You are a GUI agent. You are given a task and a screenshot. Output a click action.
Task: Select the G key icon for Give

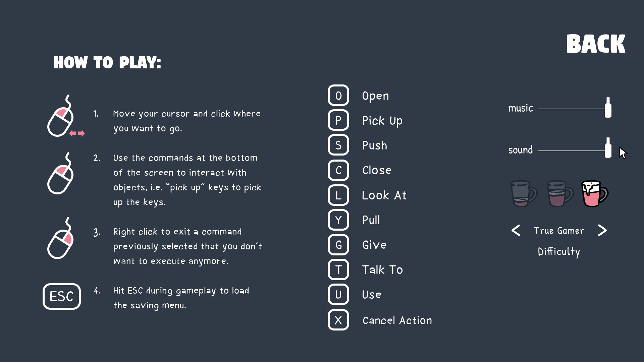tap(338, 245)
